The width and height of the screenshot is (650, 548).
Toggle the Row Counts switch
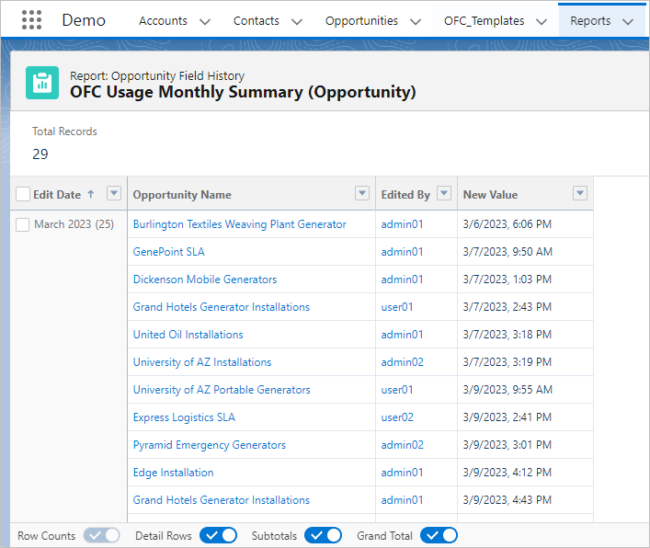point(102,535)
